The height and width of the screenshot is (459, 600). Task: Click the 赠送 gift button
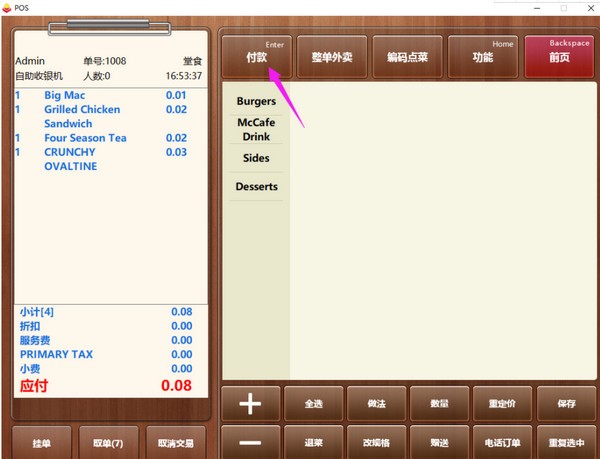(x=439, y=443)
